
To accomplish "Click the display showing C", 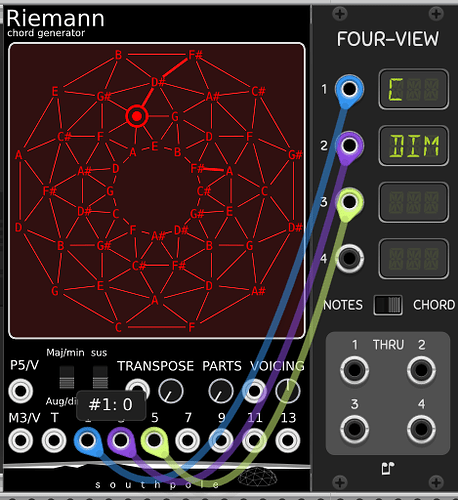I will click(413, 89).
